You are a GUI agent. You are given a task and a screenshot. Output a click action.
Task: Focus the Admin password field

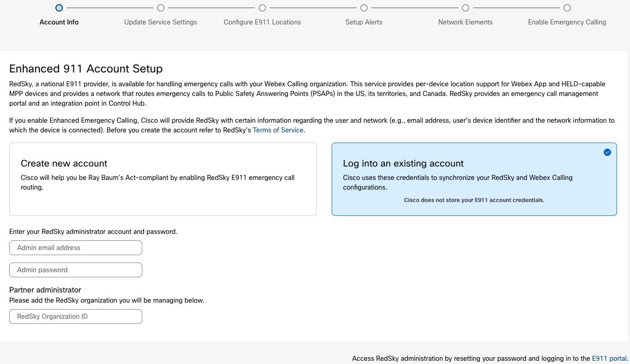coord(76,270)
